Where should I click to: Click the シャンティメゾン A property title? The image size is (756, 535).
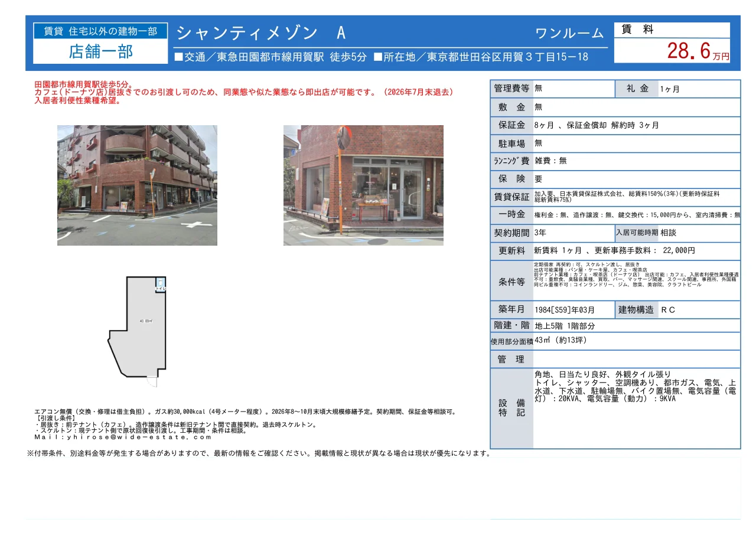pyautogui.click(x=262, y=33)
